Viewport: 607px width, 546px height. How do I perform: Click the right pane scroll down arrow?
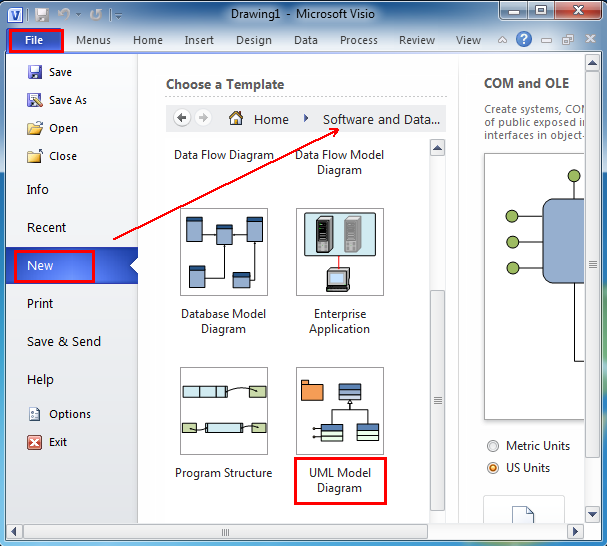(592, 514)
